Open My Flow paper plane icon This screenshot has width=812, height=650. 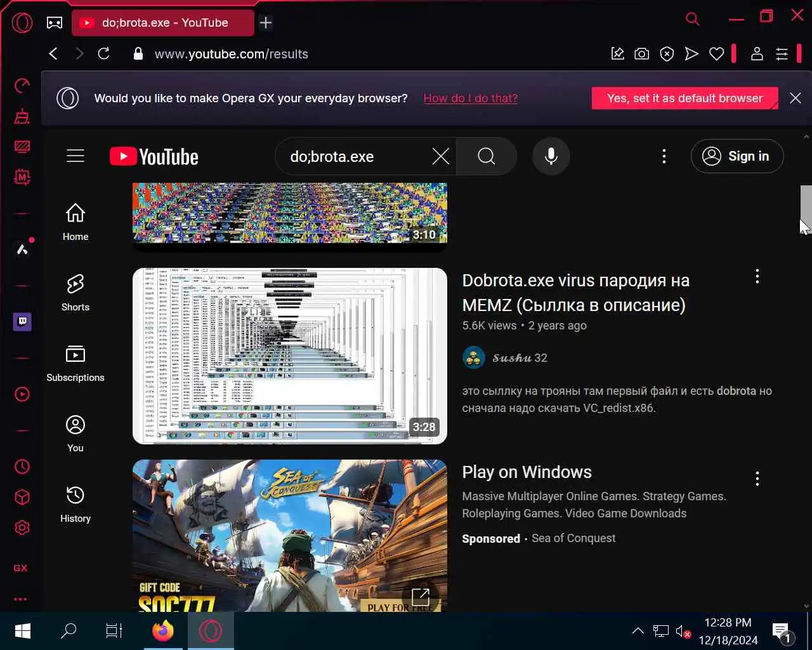point(691,54)
